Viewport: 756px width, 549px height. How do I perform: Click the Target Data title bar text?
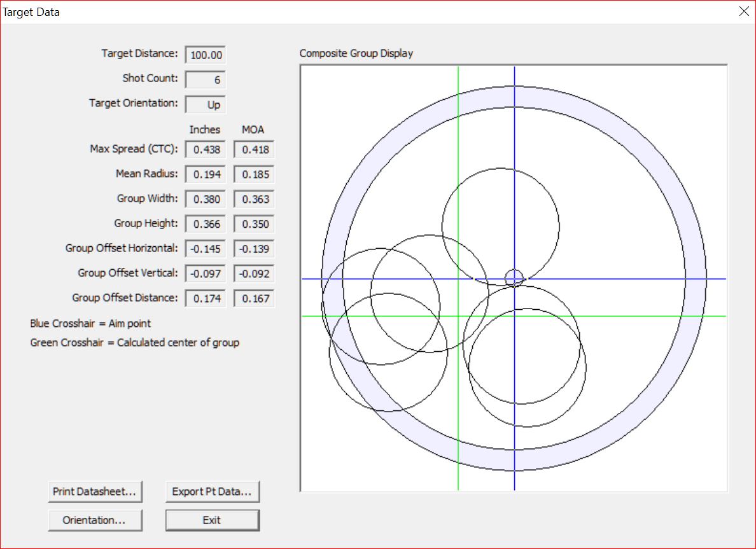point(32,12)
